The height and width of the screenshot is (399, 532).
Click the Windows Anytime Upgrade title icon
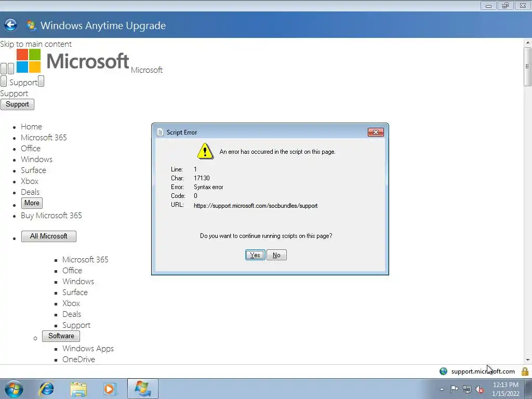click(31, 25)
